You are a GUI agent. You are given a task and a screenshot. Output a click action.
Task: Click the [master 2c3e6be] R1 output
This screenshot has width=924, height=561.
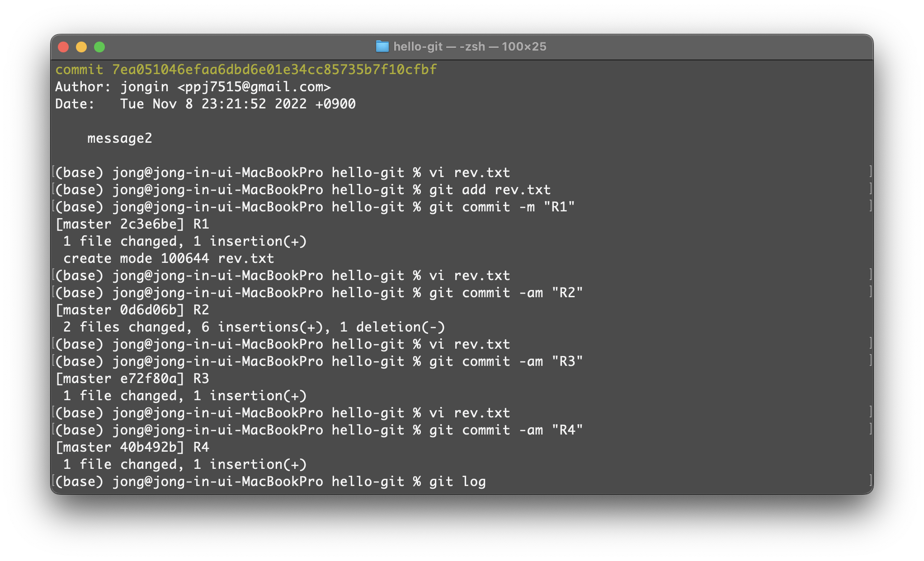click(132, 224)
